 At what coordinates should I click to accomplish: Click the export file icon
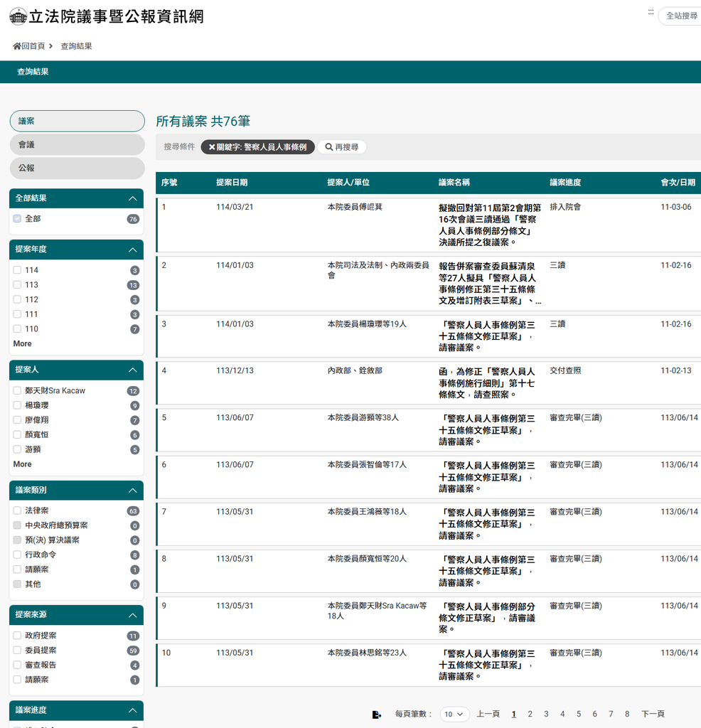pyautogui.click(x=377, y=714)
